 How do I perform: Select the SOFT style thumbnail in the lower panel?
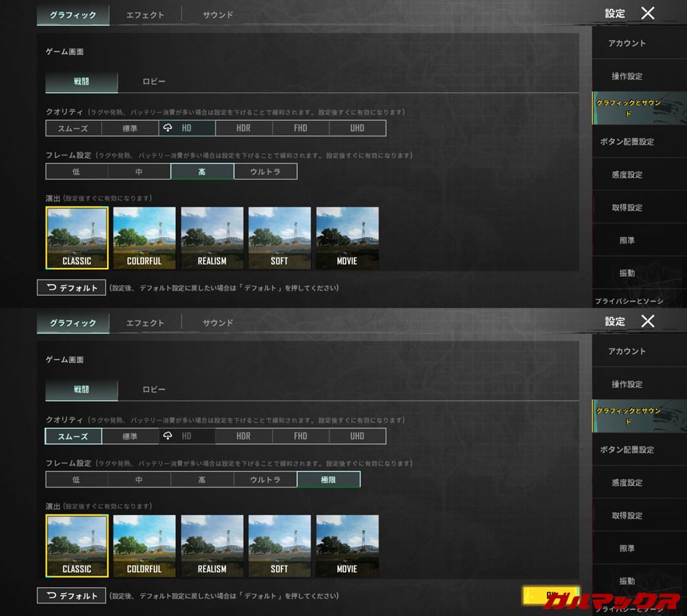pos(279,546)
